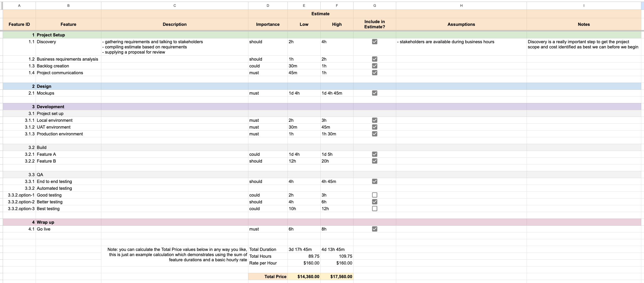Toggle the Mockups estimate checkbox

374,93
